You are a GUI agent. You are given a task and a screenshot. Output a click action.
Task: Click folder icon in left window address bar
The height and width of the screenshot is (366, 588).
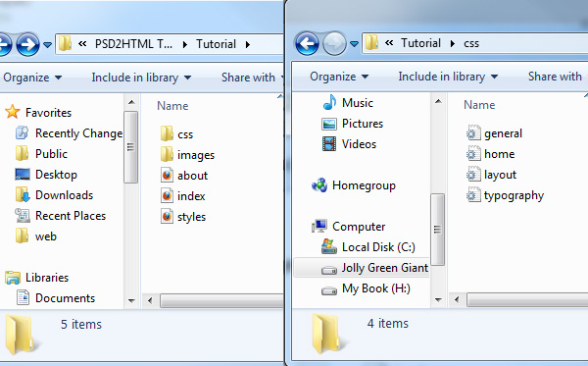coord(66,44)
